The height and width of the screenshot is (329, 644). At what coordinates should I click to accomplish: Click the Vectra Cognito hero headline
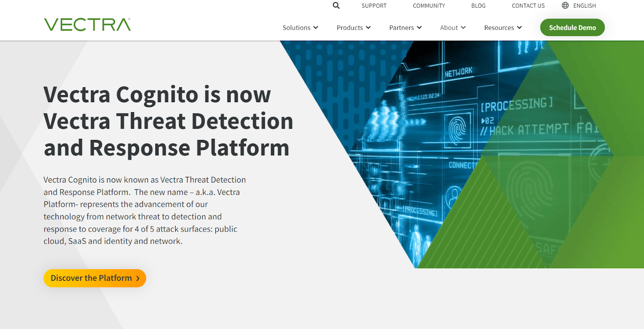[168, 121]
